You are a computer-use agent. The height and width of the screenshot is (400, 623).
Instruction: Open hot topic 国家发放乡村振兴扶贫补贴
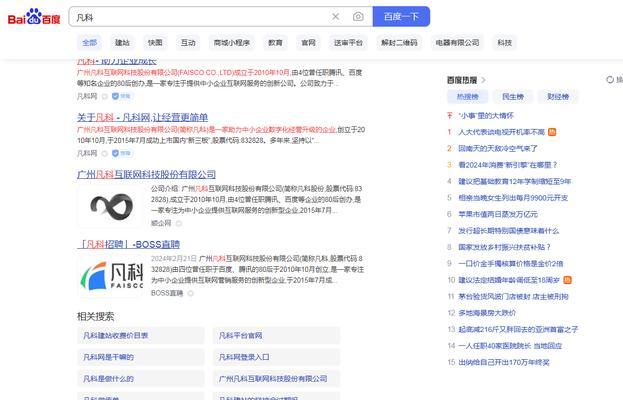[x=505, y=247]
